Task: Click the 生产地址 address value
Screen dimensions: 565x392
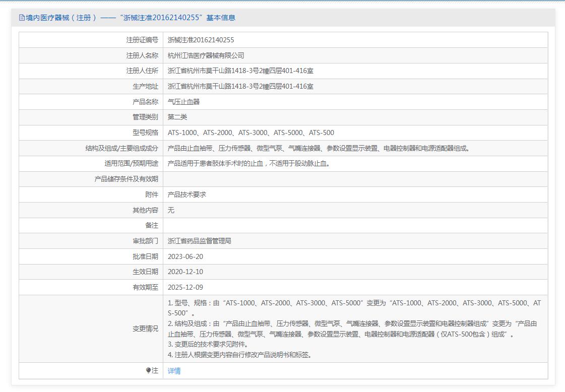Action: click(x=240, y=86)
